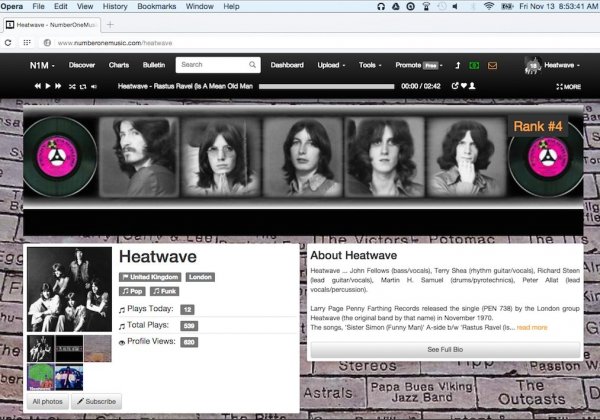Click the Rank #4 badge
This screenshot has width=600, height=420.
(538, 126)
